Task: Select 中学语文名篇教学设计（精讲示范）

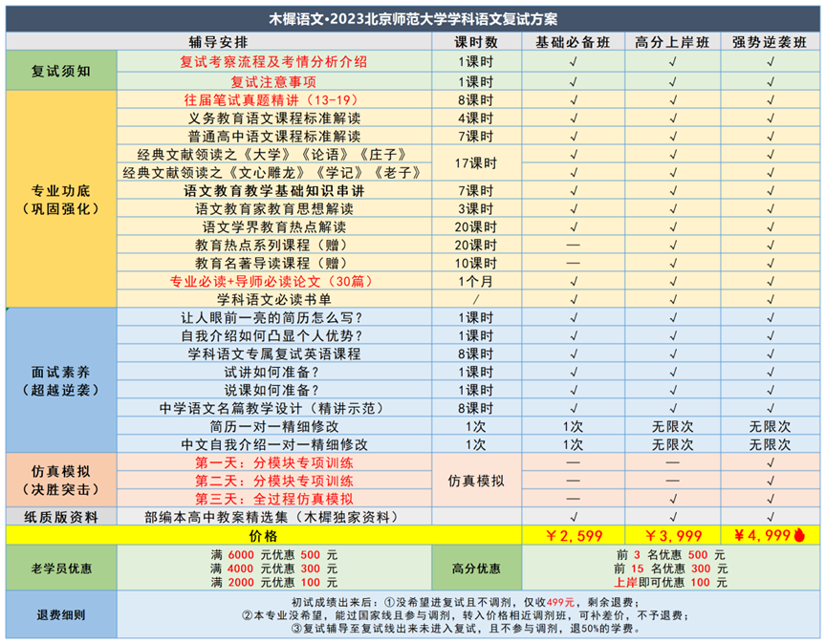Action: (274, 408)
